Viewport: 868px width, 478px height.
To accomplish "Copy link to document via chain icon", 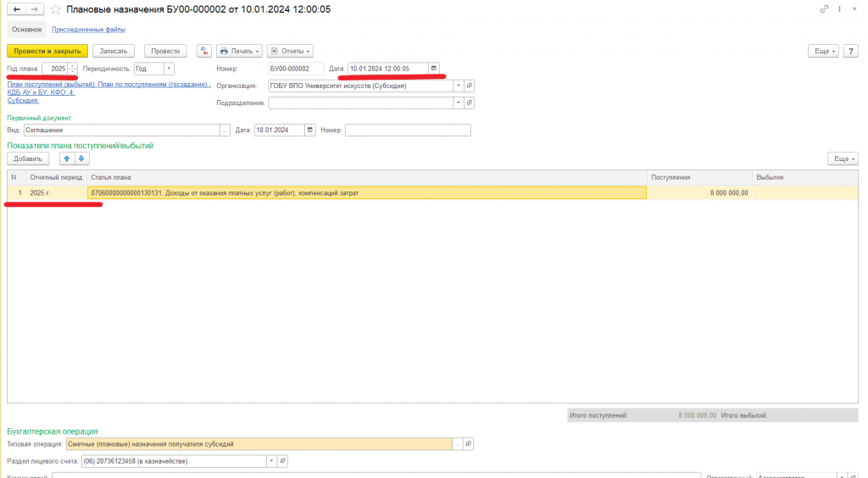I will pos(824,8).
